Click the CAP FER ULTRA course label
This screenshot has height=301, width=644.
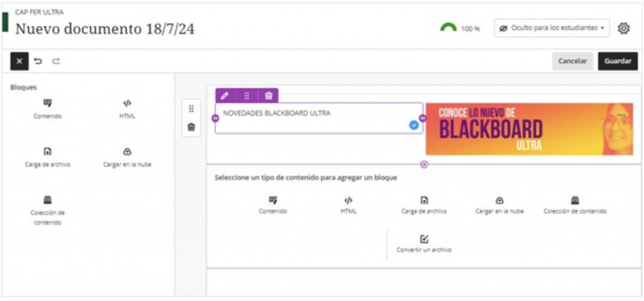[x=40, y=13]
